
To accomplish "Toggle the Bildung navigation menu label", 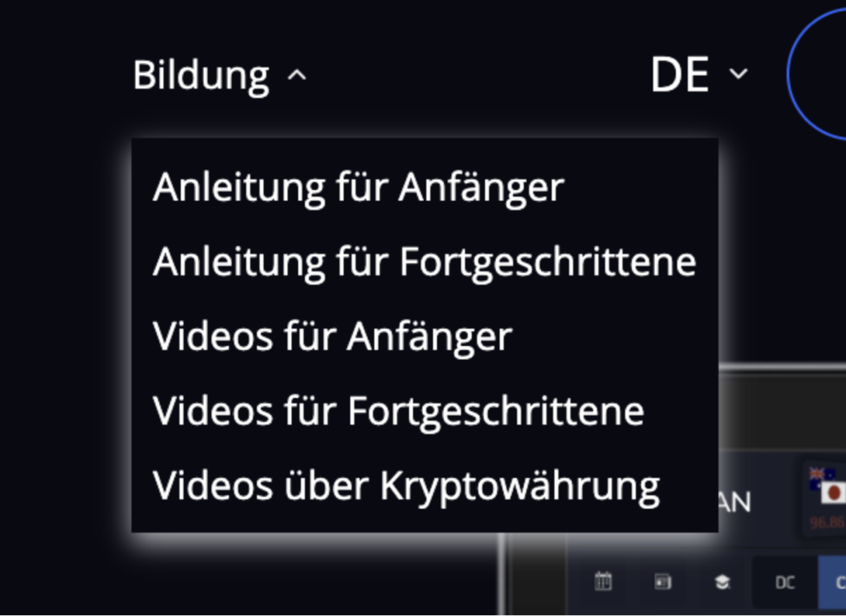I will coord(202,76).
